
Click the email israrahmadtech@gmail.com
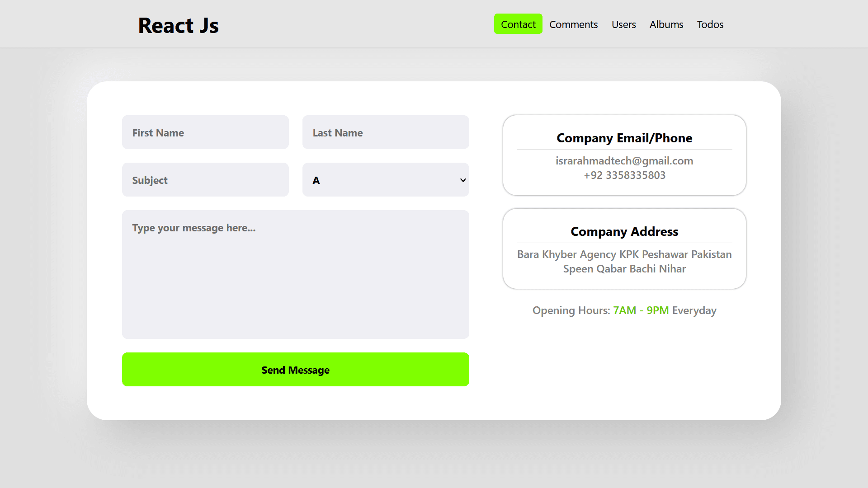coord(624,161)
